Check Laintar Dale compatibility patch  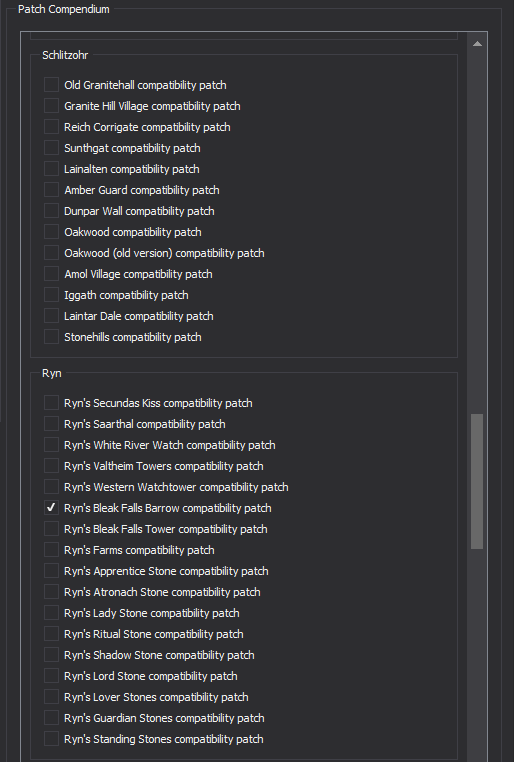tap(51, 315)
